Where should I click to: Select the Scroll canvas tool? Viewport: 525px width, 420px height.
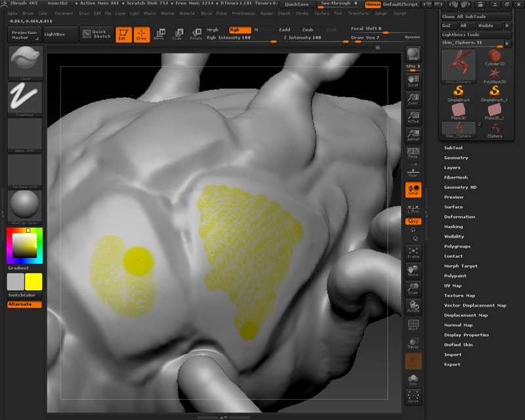pyautogui.click(x=413, y=81)
